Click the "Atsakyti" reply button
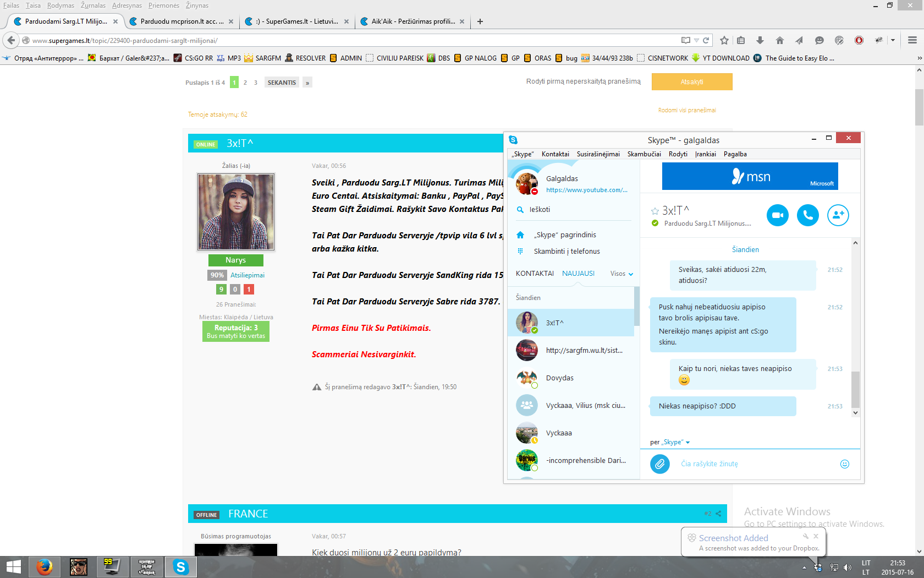Image resolution: width=924 pixels, height=578 pixels. (692, 82)
